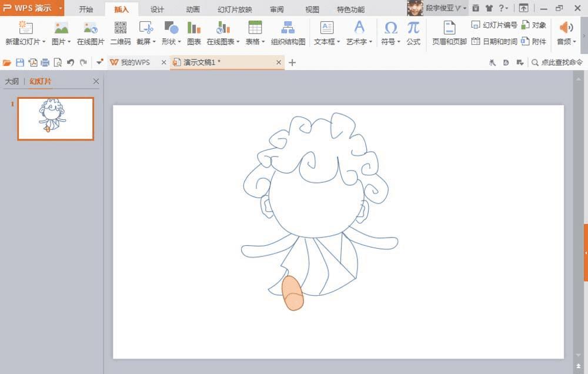The width and height of the screenshot is (588, 374).
Task: Insert 日期和时间 date and time
Action: point(494,41)
